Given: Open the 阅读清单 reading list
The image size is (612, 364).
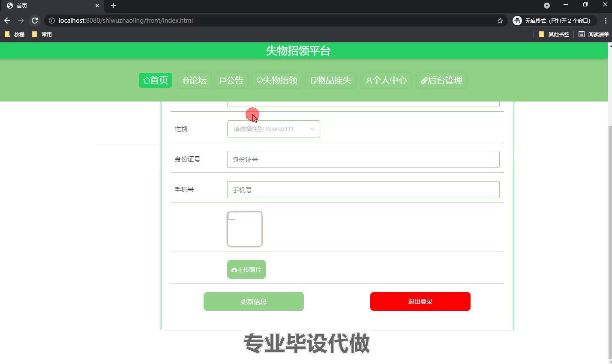Looking at the screenshot, I should pos(594,34).
